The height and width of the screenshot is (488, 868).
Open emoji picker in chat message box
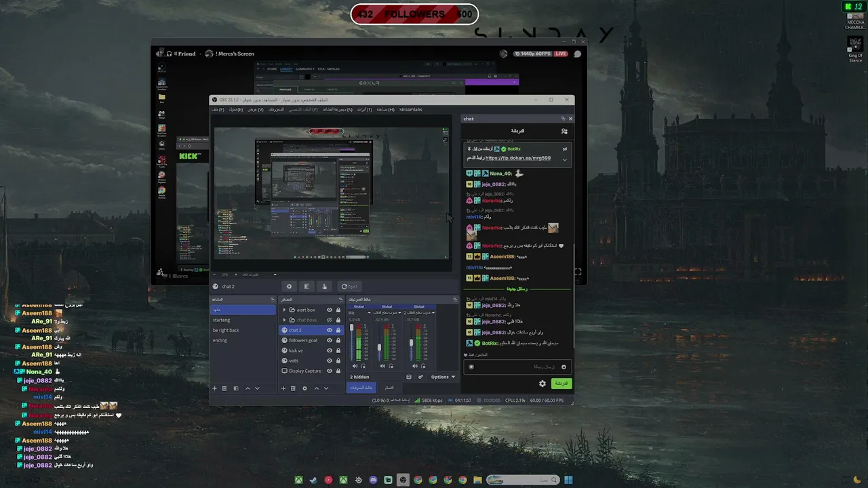[x=564, y=367]
